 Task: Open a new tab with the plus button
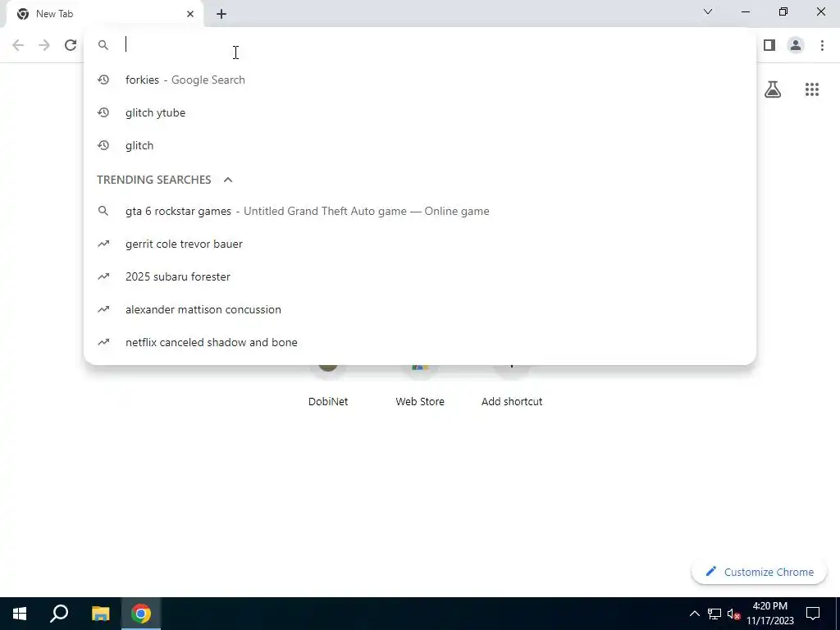[x=221, y=14]
